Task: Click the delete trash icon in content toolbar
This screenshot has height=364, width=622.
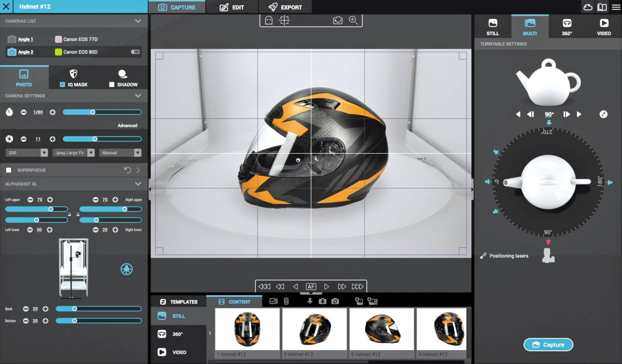Action: click(286, 301)
